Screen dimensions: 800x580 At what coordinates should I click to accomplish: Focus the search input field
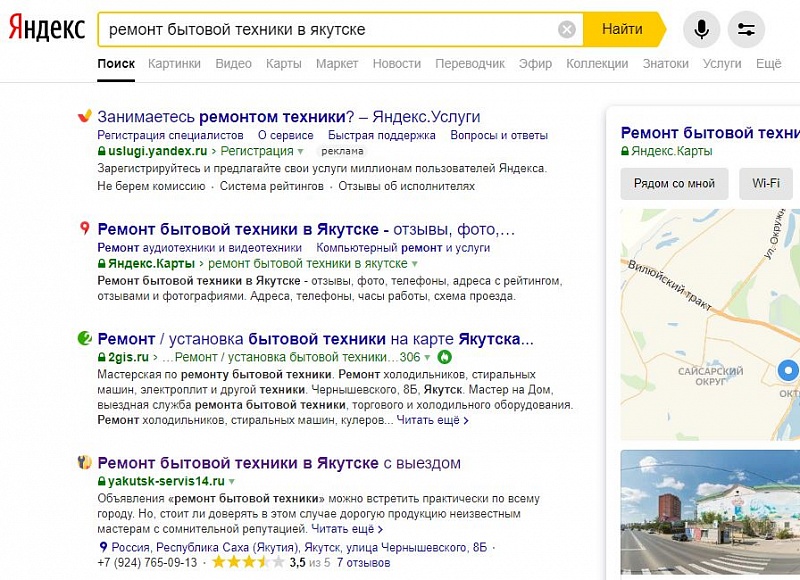point(329,30)
